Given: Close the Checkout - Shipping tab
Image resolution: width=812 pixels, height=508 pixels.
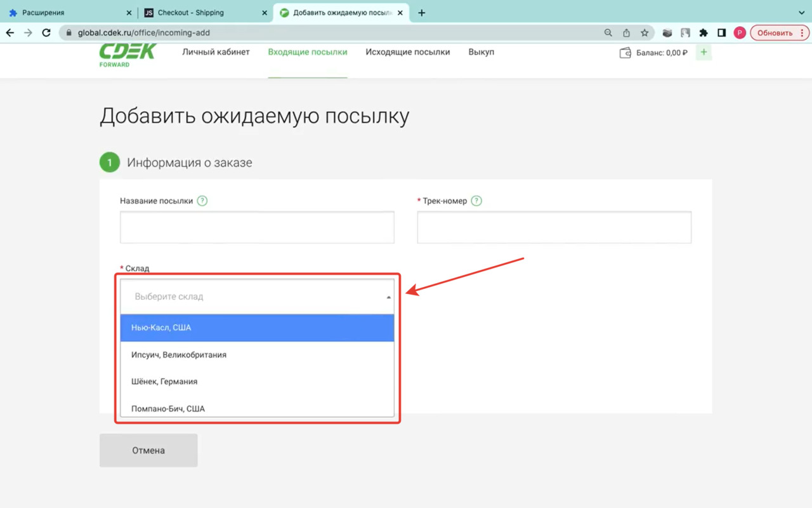Looking at the screenshot, I should click(264, 13).
